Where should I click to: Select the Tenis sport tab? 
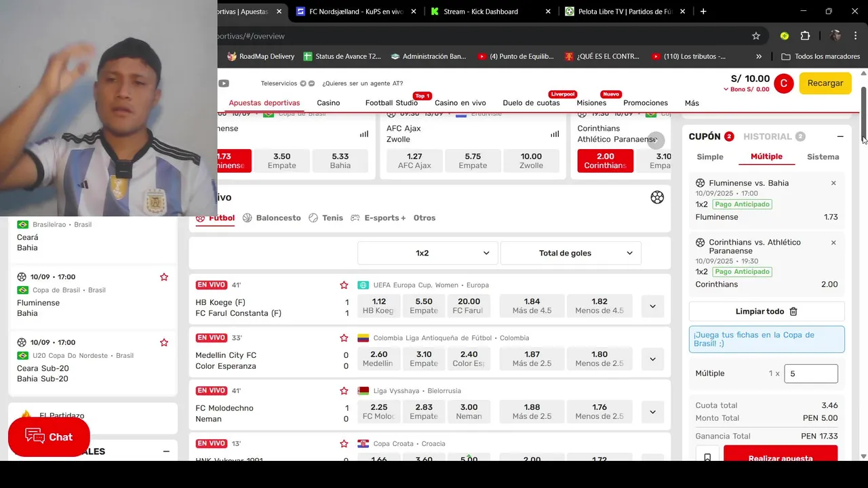pyautogui.click(x=326, y=218)
